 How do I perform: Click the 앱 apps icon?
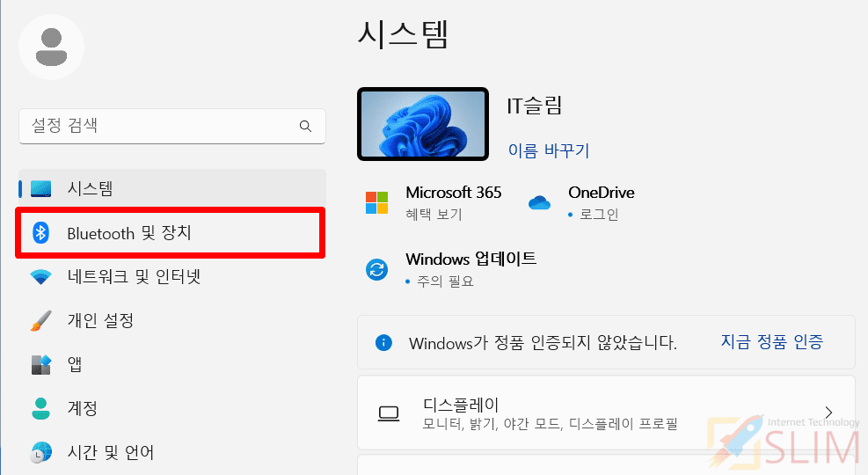coord(40,365)
